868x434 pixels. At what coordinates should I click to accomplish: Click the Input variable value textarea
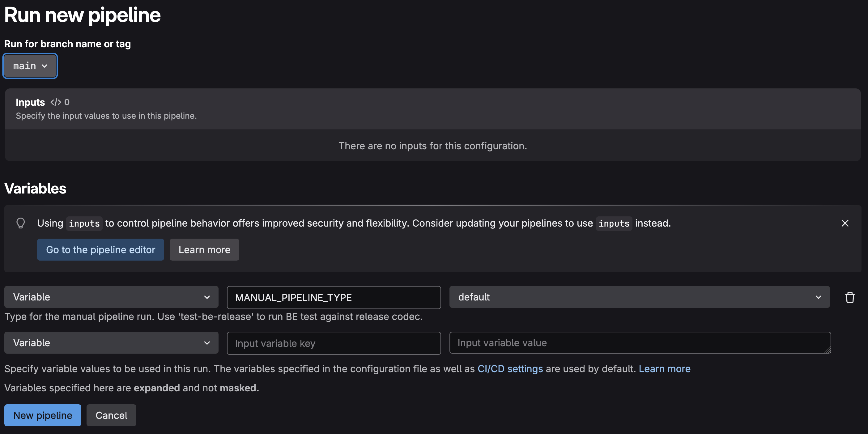click(639, 343)
